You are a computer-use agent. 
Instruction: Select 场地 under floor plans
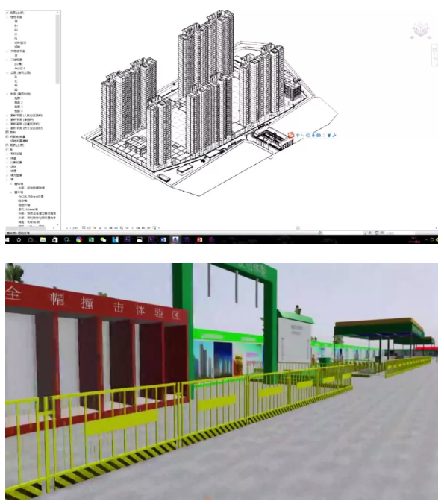(17, 47)
